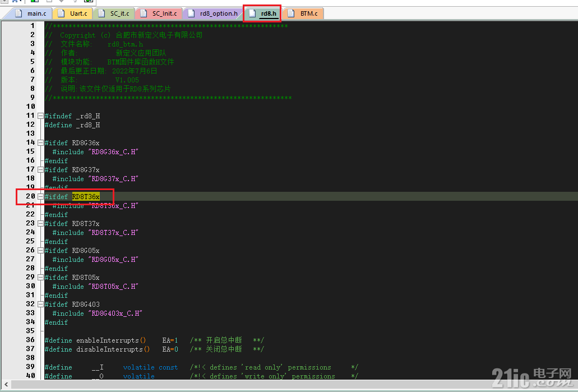Viewport: 578px width, 392px height.
Task: Click the "RD8G37x_C.H" include string
Action: coord(113,178)
